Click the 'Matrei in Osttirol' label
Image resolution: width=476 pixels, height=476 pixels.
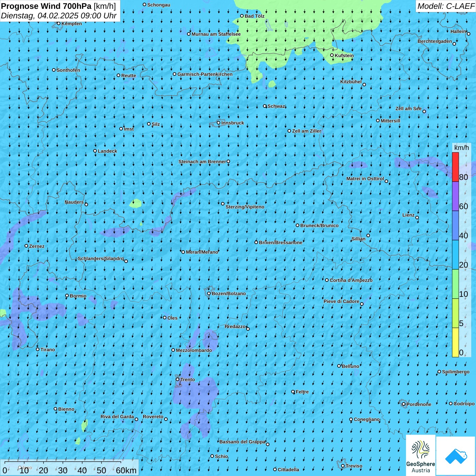[x=365, y=178]
